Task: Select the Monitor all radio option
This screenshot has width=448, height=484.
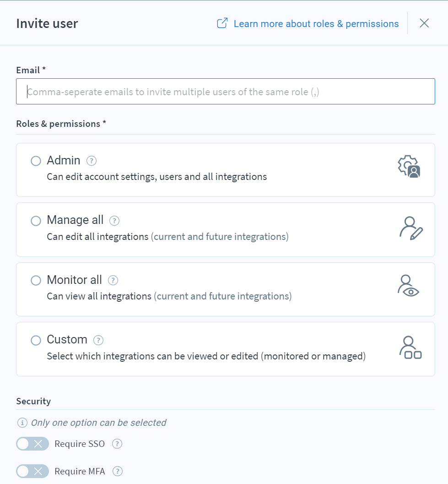Action: 36,280
